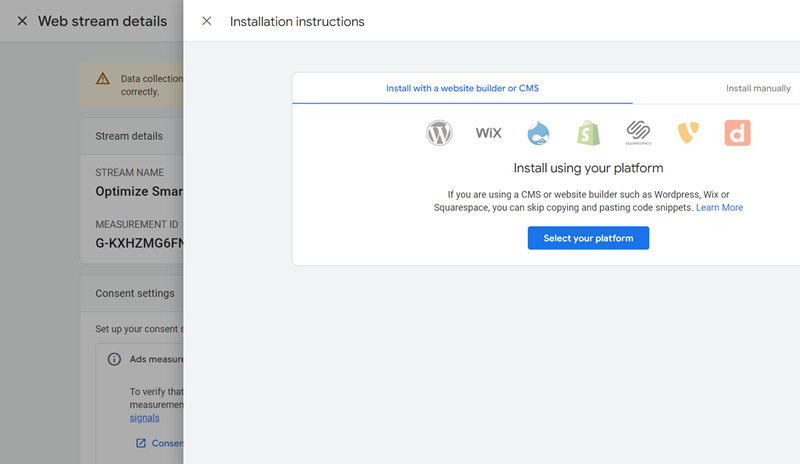Viewport: 800px width, 464px height.
Task: Click the orange Duda 'd' icon
Action: tap(738, 133)
